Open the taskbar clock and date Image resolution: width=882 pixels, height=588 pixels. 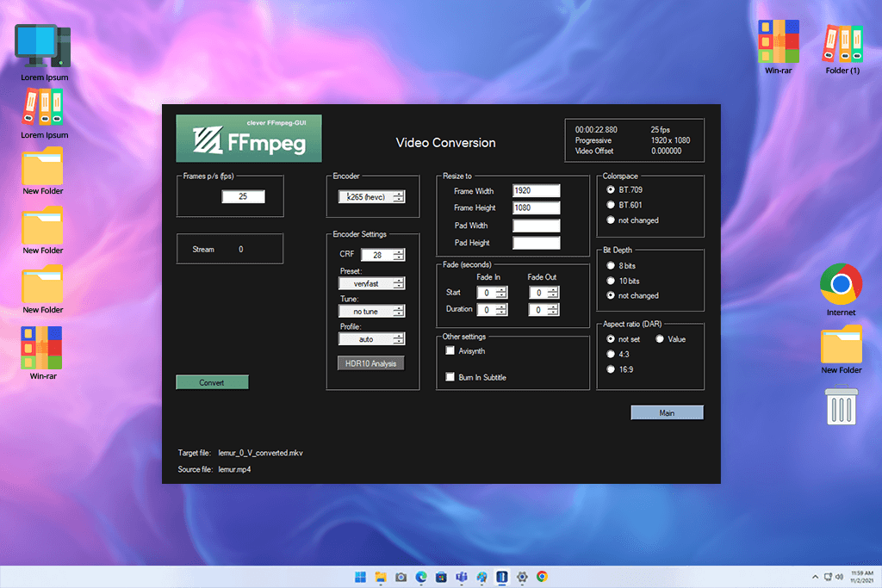pyautogui.click(x=861, y=577)
